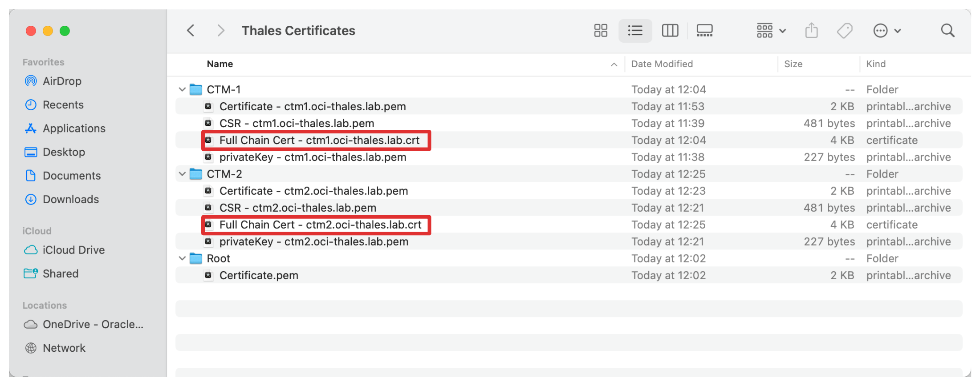Switch to icon grid view
980x386 pixels.
[601, 31]
